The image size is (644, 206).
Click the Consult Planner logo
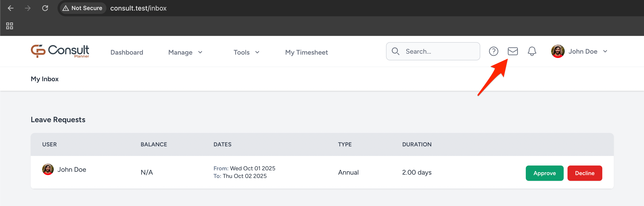60,51
